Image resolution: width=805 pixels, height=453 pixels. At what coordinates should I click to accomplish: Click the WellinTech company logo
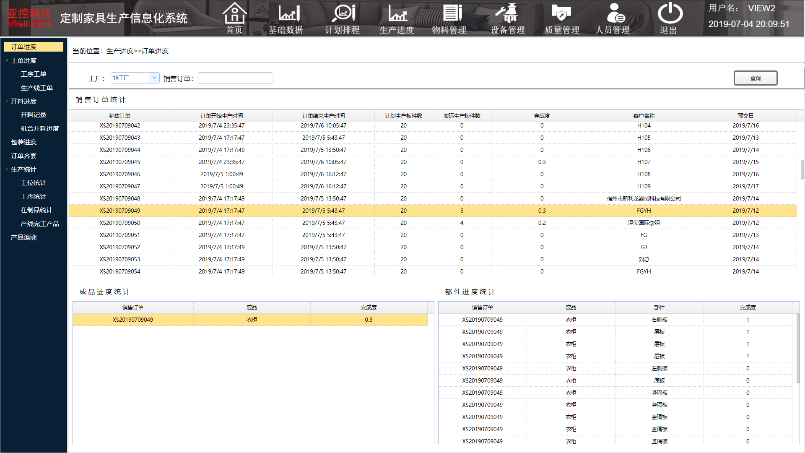[29, 18]
